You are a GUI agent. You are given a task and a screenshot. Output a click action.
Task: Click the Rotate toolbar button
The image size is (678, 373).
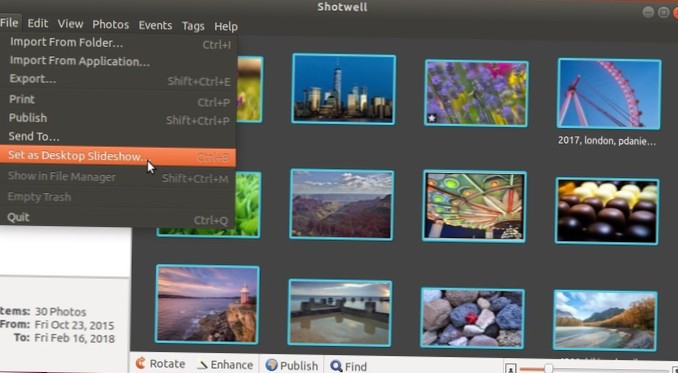(x=160, y=364)
